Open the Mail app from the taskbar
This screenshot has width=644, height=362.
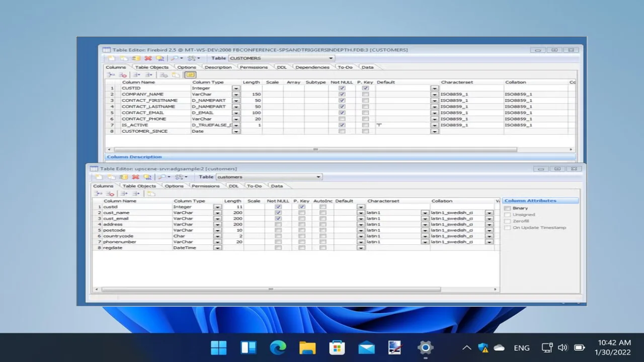coord(366,347)
